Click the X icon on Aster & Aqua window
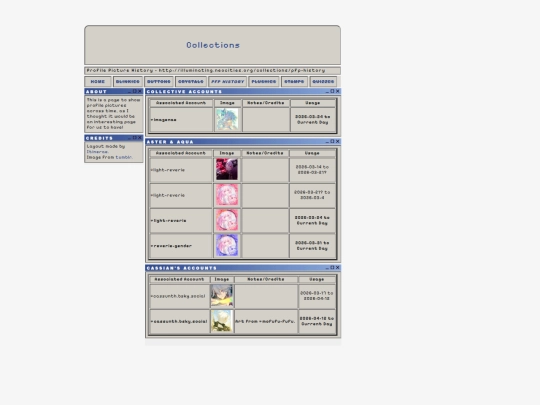540x405 pixels. (338, 142)
